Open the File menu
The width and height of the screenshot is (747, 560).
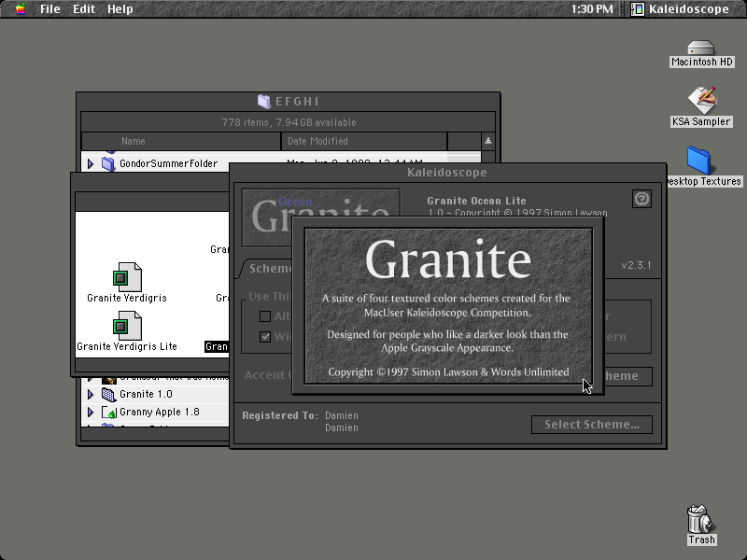[50, 8]
